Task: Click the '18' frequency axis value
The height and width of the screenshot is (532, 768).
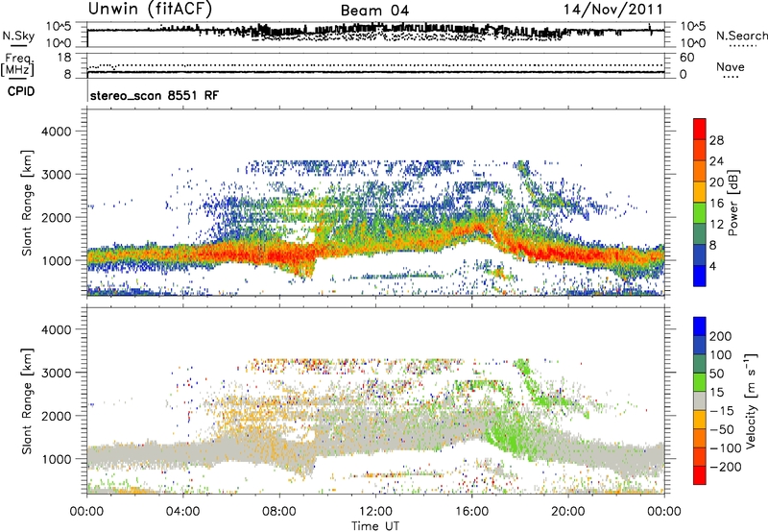Action: pos(64,58)
